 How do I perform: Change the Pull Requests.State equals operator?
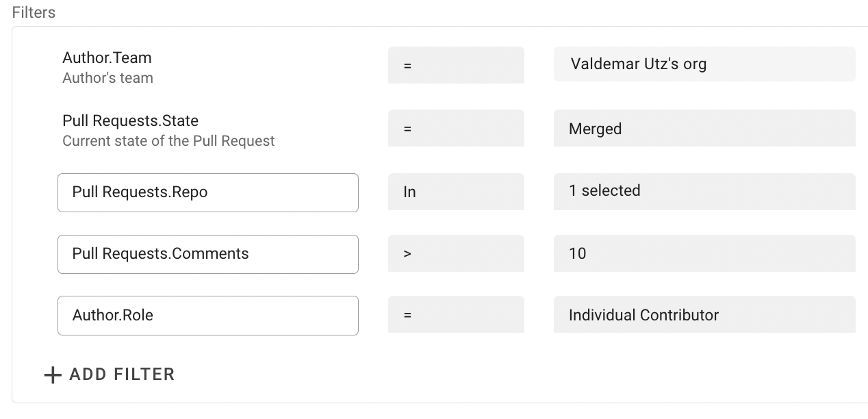[456, 128]
